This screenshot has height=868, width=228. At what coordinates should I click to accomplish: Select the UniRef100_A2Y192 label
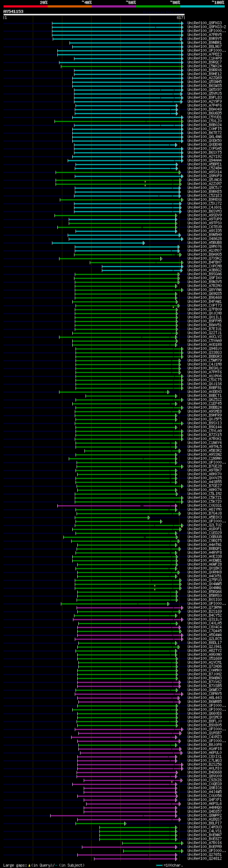(204, 157)
